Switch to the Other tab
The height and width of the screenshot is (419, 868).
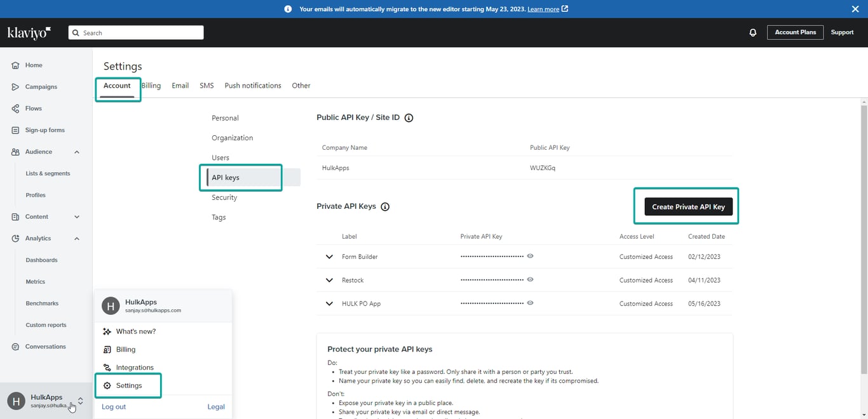(301, 86)
